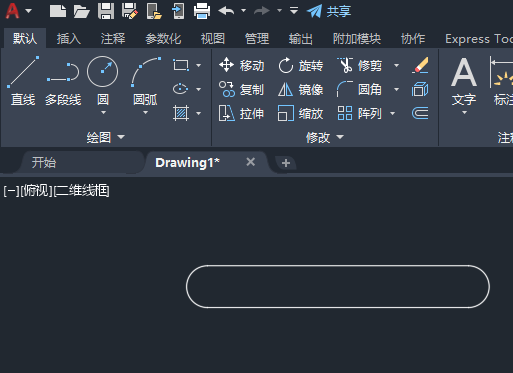This screenshot has width=513, height=373.
Task: Select the 阵列 array tool
Action: coord(359,113)
